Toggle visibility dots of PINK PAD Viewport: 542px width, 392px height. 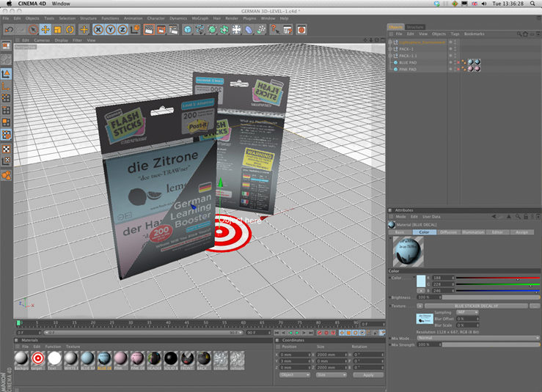(455, 70)
